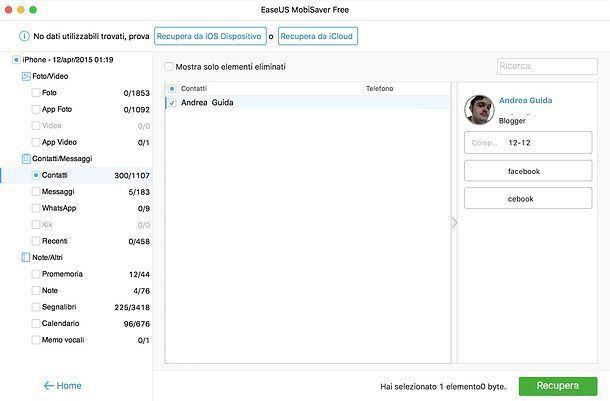Enable Mostra solo elementi eliminati

(x=169, y=67)
